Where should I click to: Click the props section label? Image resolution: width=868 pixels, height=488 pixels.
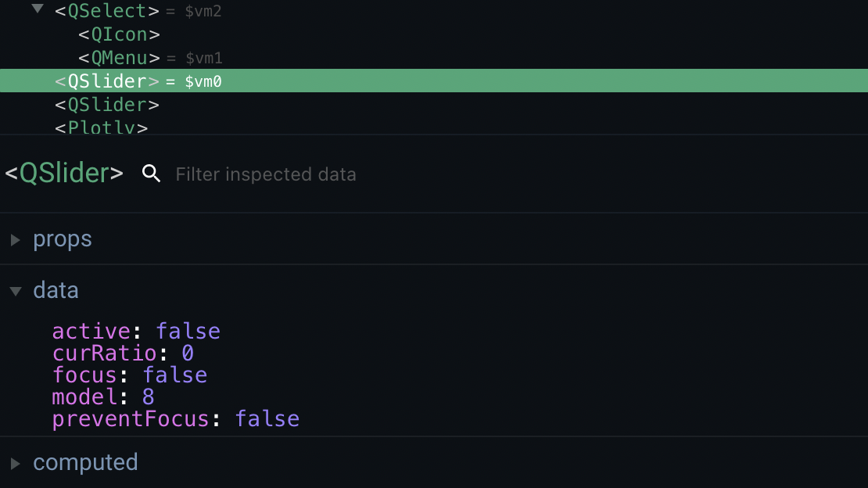tap(63, 239)
